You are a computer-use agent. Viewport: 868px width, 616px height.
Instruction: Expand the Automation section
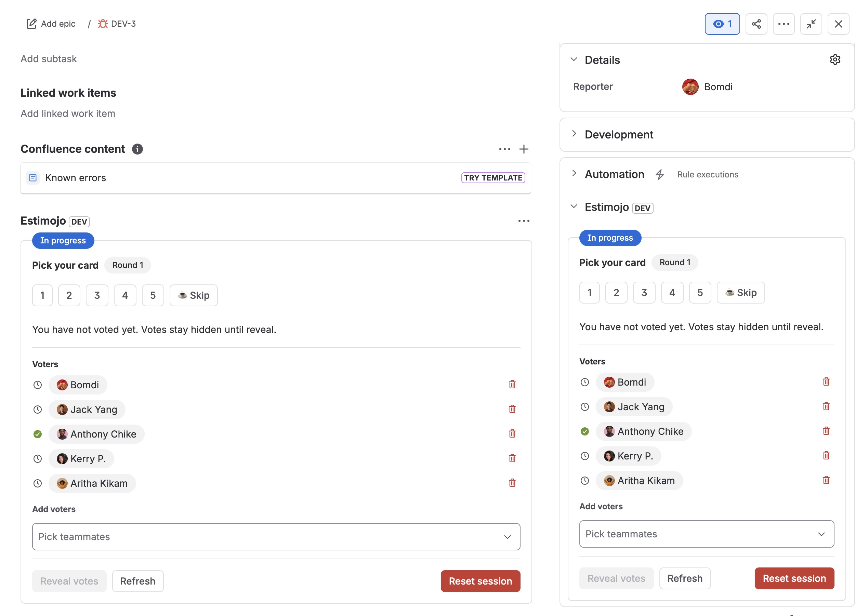574,174
